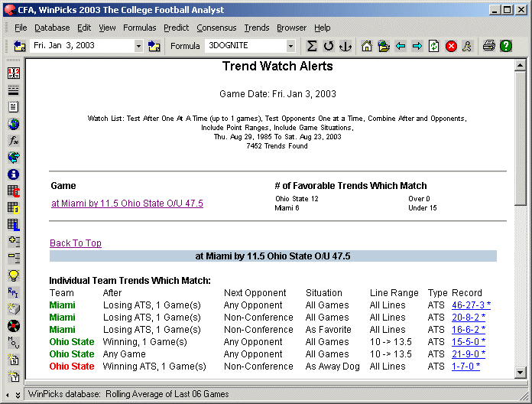Image resolution: width=532 pixels, height=404 pixels.
Task: Click the scrollbar up arrow
Action: tap(520, 65)
